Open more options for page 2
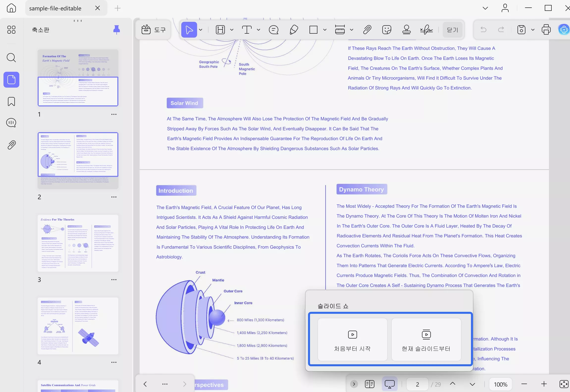570x392 pixels. tap(114, 197)
